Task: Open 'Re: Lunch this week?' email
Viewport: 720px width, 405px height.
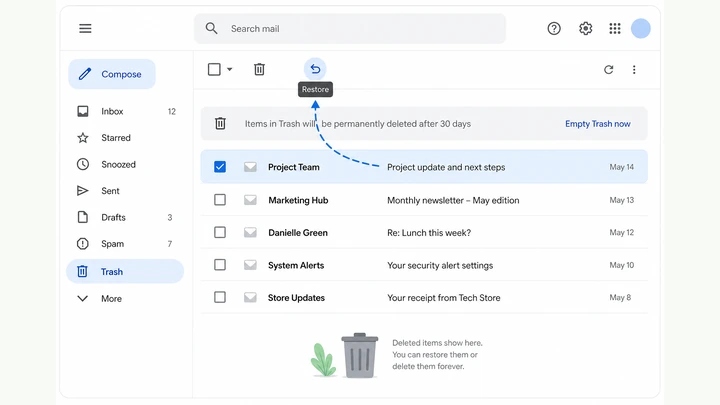Action: (x=429, y=233)
